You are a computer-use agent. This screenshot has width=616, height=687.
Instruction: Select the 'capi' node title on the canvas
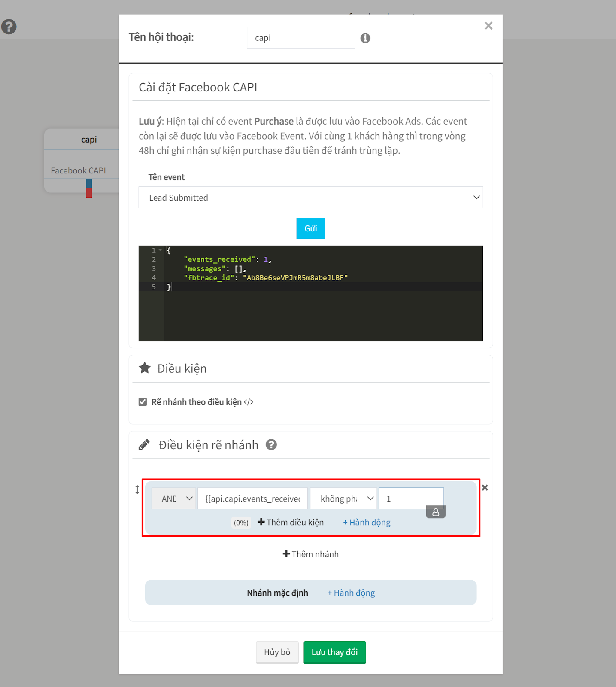pyautogui.click(x=89, y=140)
